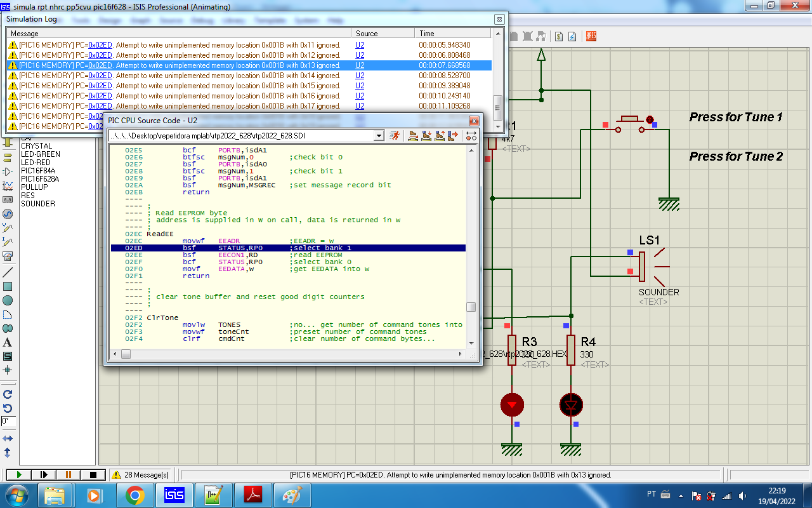Screen dimensions: 812x508
Task: Select LED-GREEN in the device list
Action: pos(41,154)
